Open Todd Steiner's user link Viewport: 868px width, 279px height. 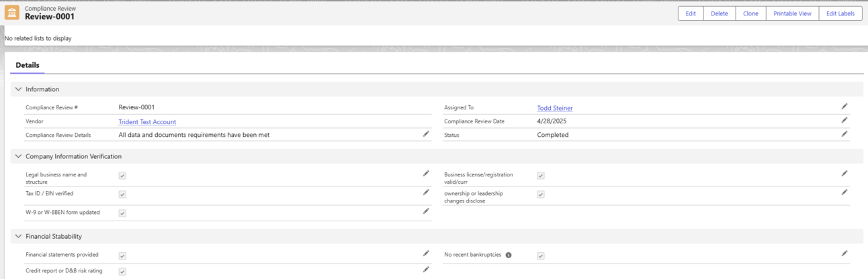(555, 108)
